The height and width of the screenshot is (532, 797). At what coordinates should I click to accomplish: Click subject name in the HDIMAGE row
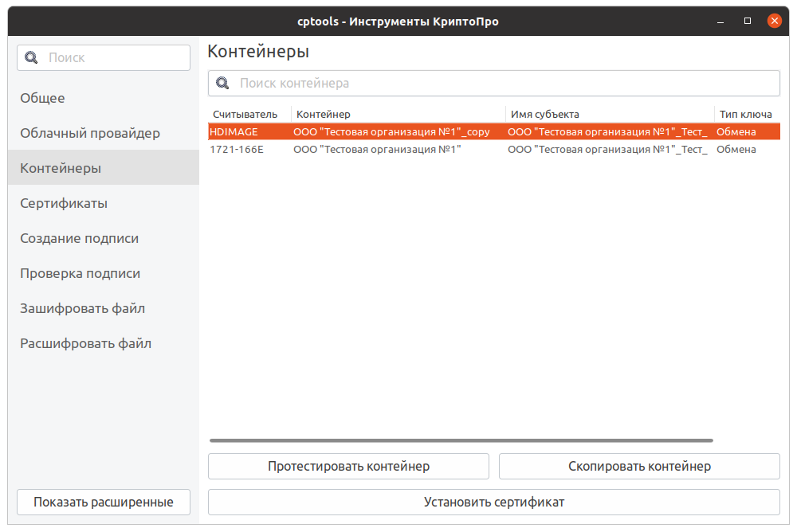[607, 131]
